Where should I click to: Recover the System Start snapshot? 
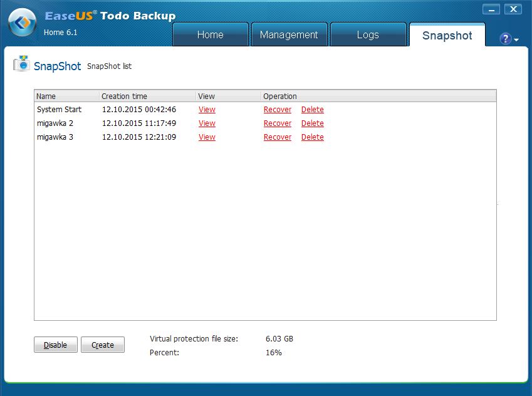point(278,110)
